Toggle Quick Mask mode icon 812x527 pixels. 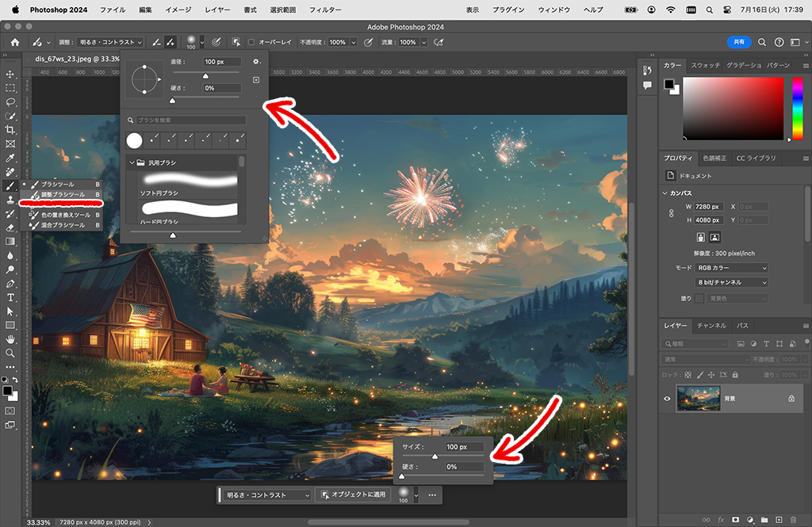[10, 411]
